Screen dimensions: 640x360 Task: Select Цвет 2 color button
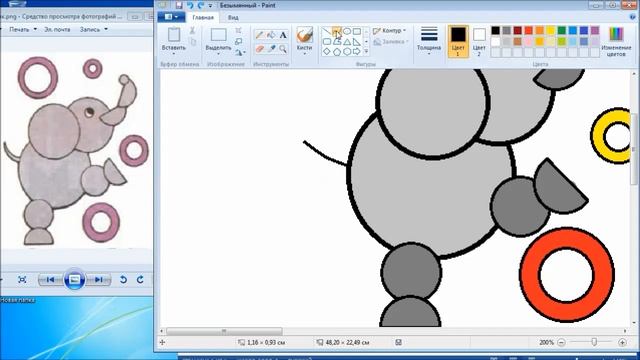coord(479,41)
